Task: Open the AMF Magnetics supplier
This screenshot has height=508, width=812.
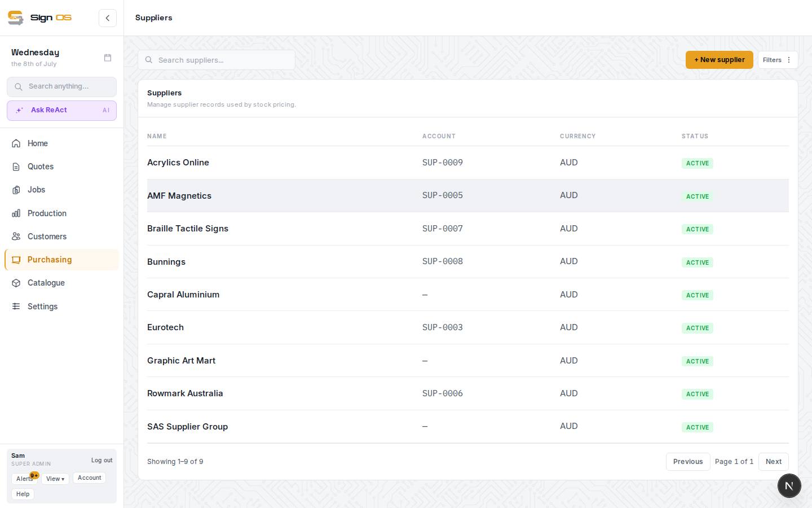Action: pos(468,196)
